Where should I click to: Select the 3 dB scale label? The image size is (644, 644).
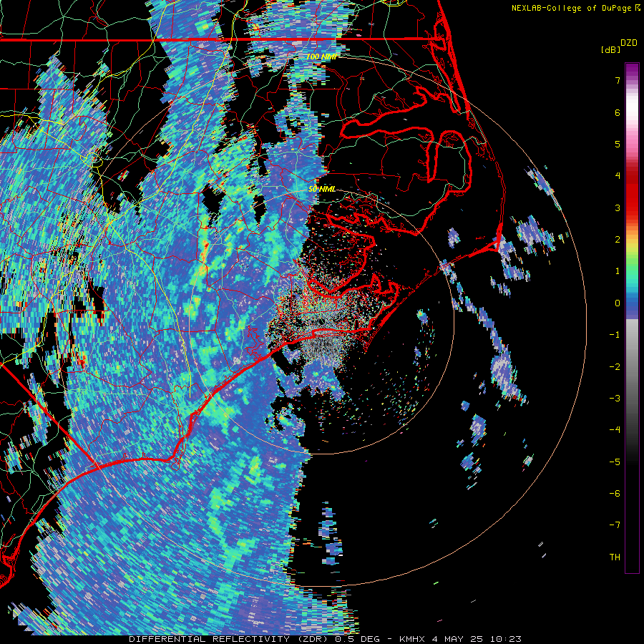tap(618, 208)
